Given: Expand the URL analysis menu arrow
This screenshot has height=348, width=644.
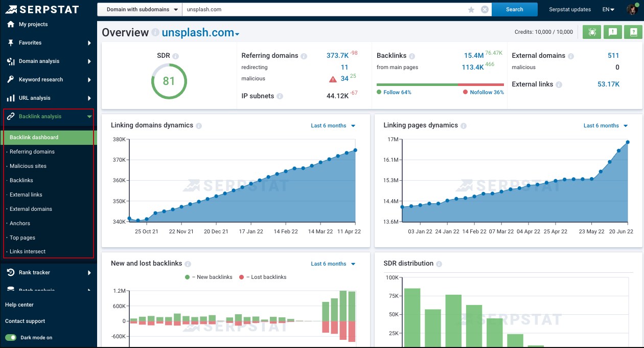Looking at the screenshot, I should [x=89, y=98].
